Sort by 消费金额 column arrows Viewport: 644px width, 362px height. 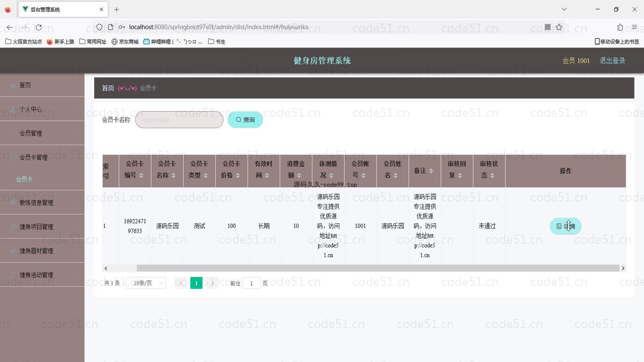click(299, 176)
